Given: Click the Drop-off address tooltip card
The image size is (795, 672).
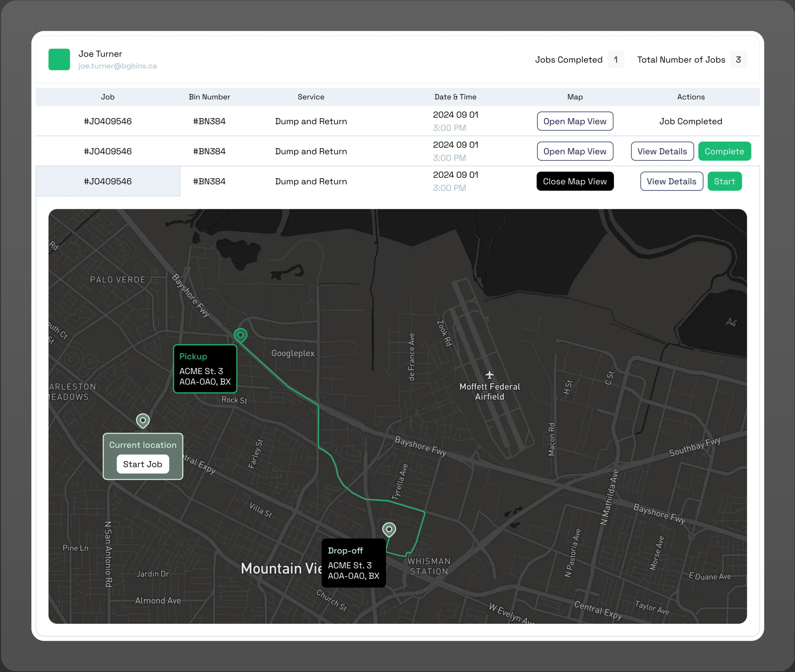Looking at the screenshot, I should pos(353,563).
